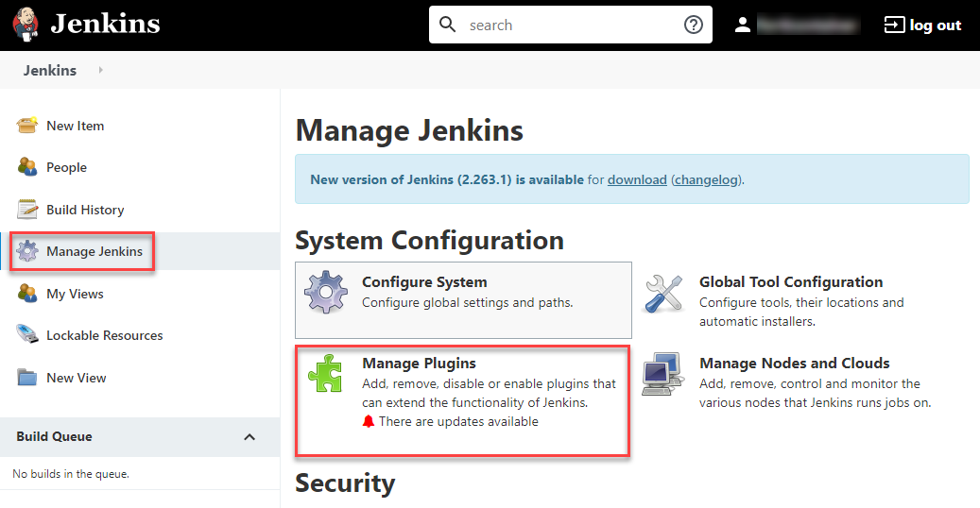Open the Configure System option
The height and width of the screenshot is (508, 980).
(x=424, y=282)
